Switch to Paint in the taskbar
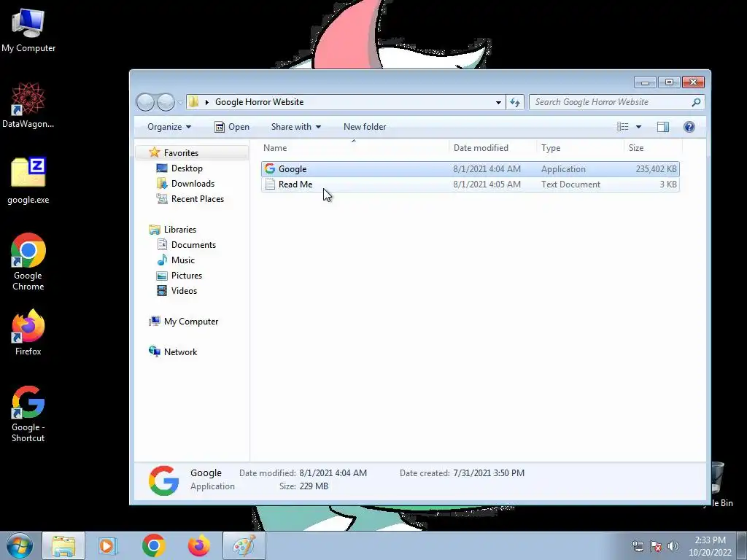Viewport: 747px width, 560px height. click(244, 545)
